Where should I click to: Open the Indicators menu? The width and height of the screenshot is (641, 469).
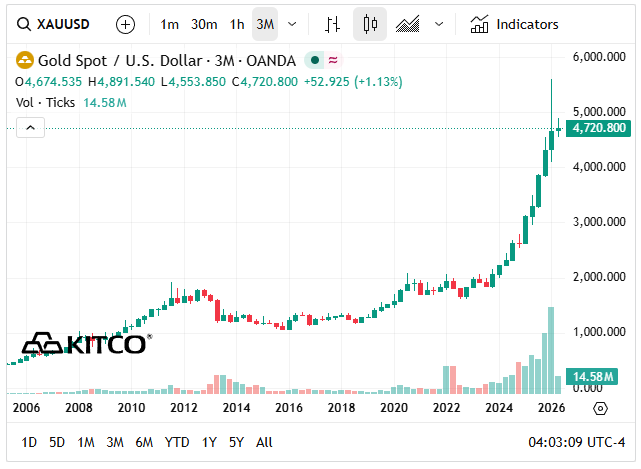pyautogui.click(x=514, y=25)
